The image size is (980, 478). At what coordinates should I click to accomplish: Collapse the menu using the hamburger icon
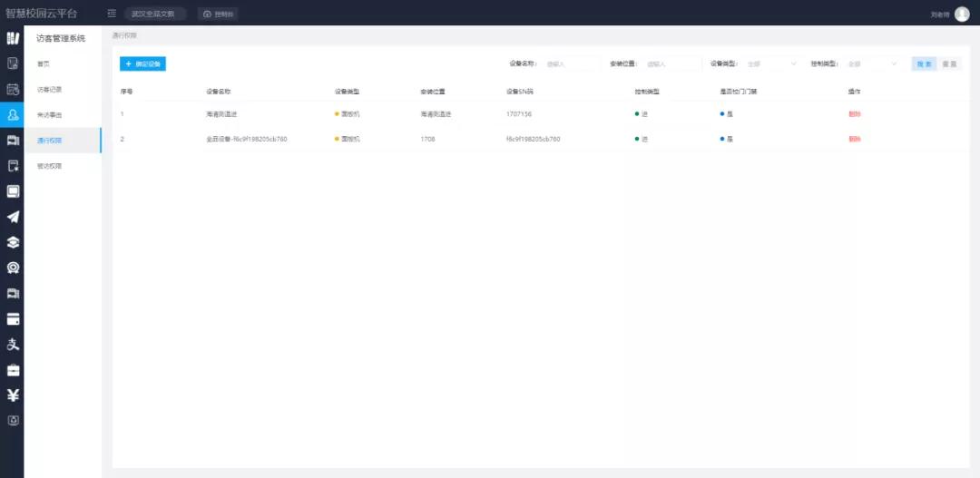tap(112, 13)
